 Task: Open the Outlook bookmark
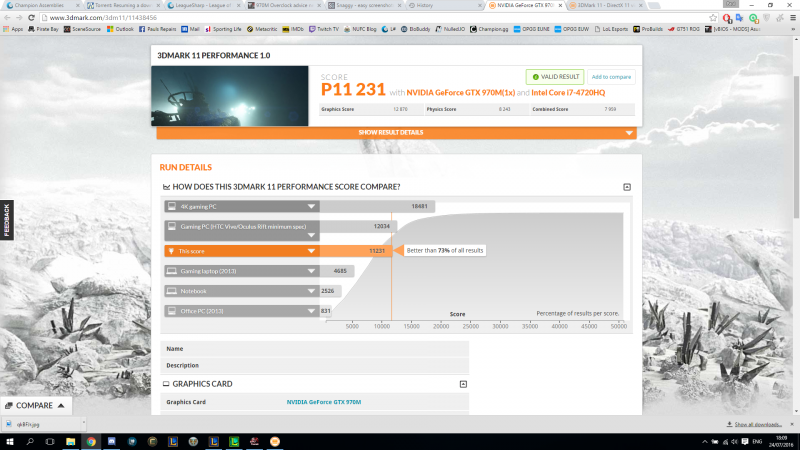point(120,29)
